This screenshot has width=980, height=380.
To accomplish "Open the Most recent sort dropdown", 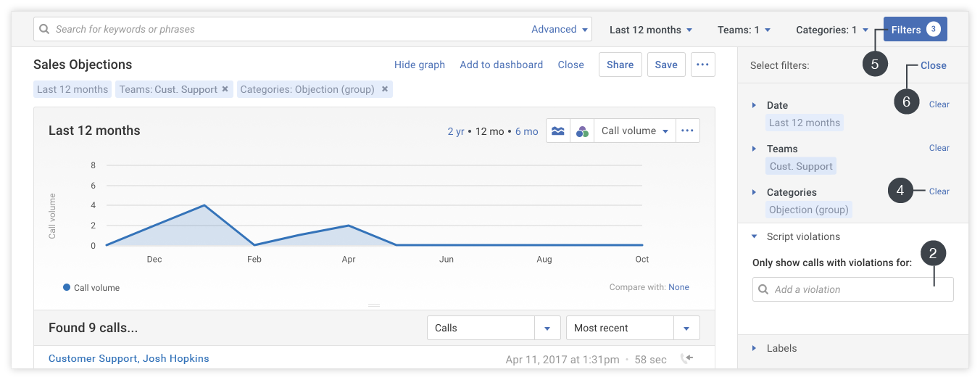I will click(632, 328).
